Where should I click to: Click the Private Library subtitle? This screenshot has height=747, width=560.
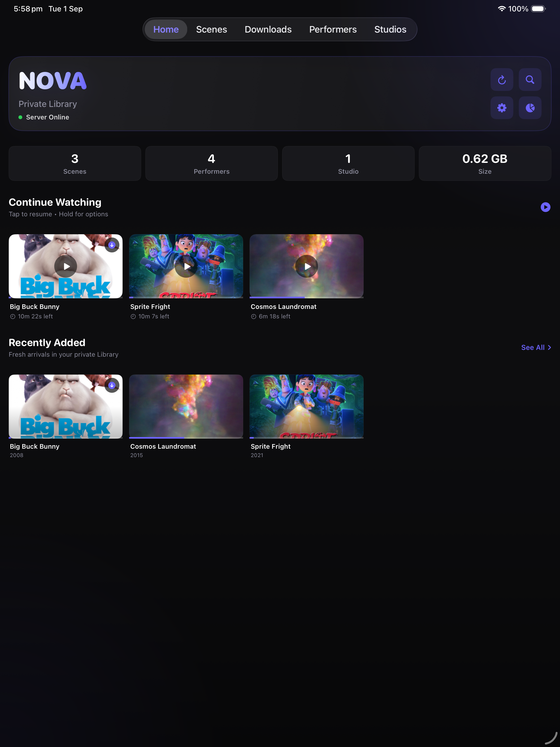tap(47, 104)
